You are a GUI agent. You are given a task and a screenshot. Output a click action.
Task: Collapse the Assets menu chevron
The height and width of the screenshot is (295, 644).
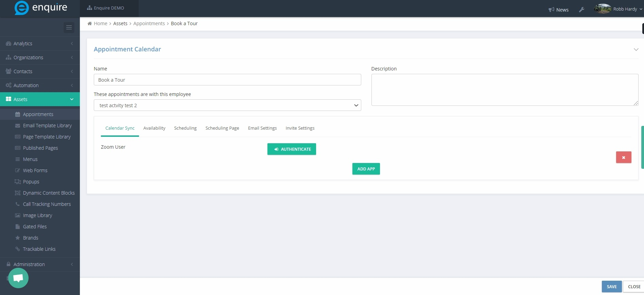72,99
